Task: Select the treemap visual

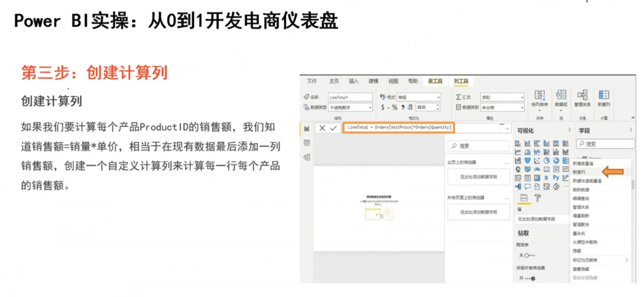Action: coord(566,161)
